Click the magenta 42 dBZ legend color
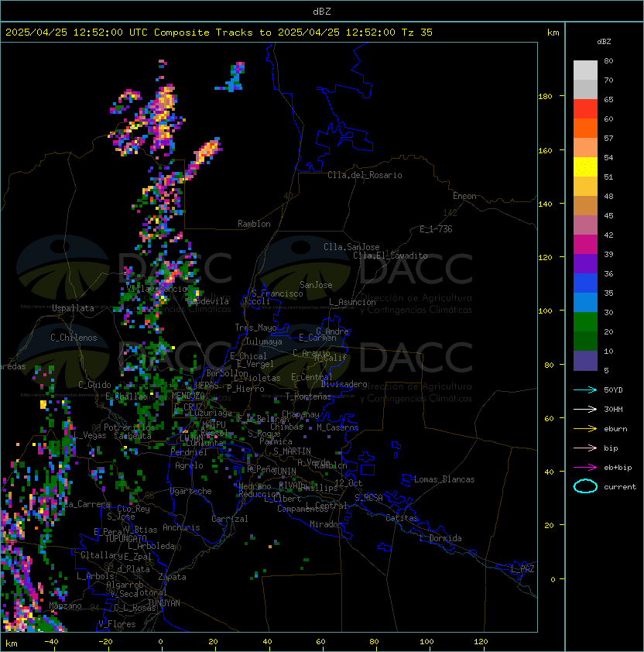644x652 pixels. tap(585, 245)
